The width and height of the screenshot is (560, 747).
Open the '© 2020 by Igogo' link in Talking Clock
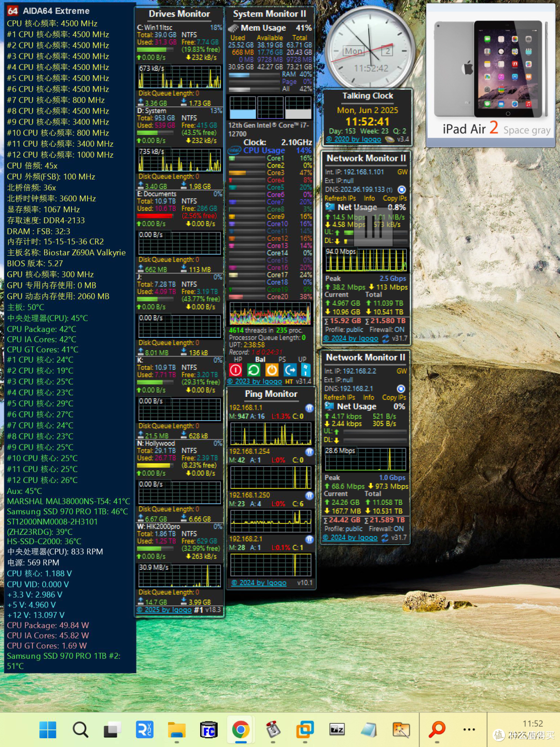pos(354,139)
